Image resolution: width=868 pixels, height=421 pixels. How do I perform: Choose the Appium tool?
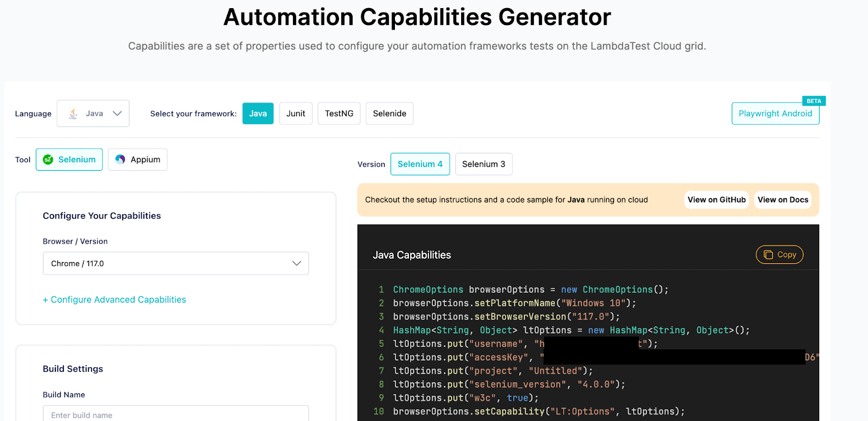138,160
